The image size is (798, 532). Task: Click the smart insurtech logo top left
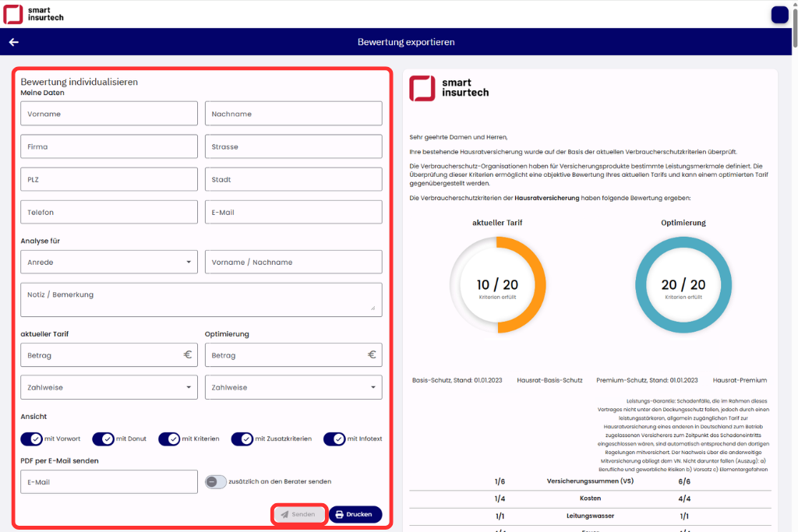click(x=34, y=14)
